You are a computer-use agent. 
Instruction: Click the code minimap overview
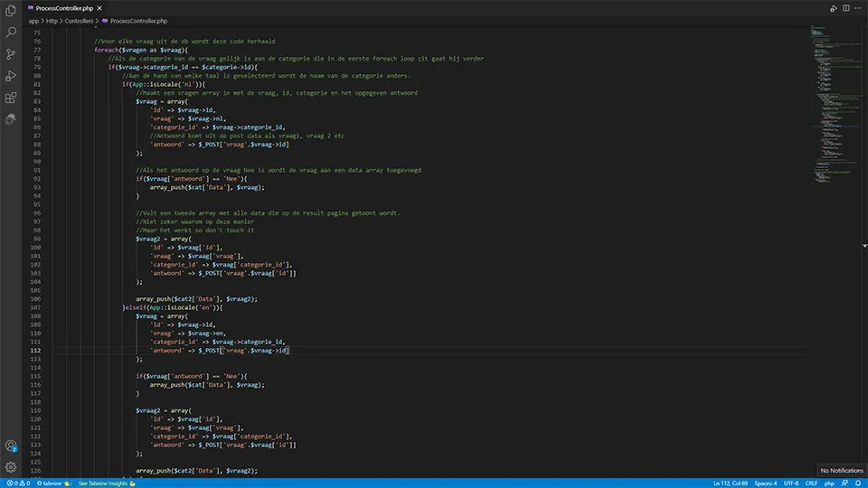click(835, 105)
